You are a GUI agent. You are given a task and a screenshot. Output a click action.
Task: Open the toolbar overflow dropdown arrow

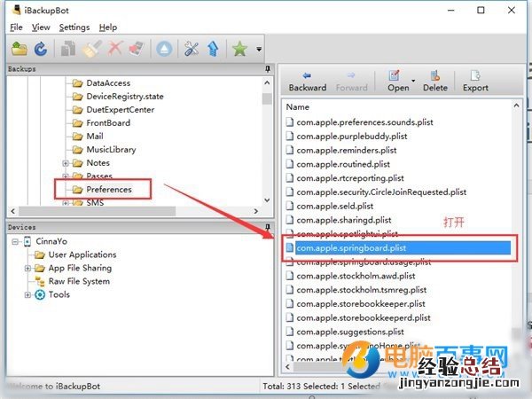click(x=259, y=50)
